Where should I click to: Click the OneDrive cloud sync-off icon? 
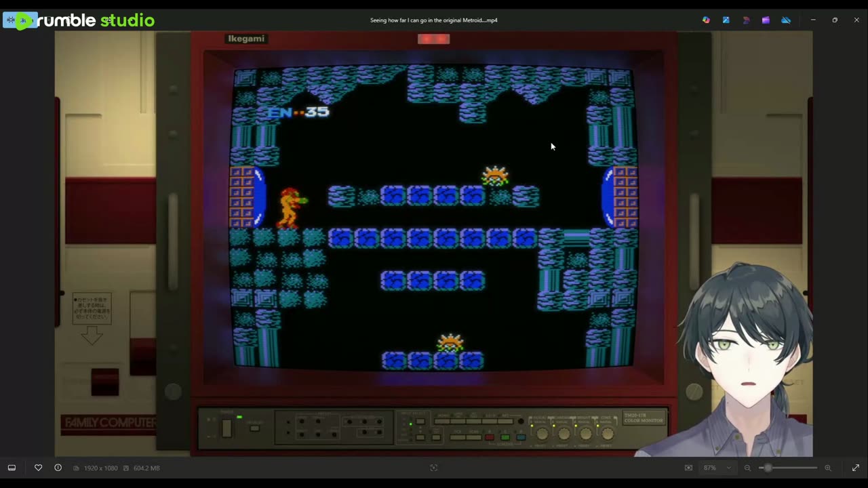[x=786, y=20]
